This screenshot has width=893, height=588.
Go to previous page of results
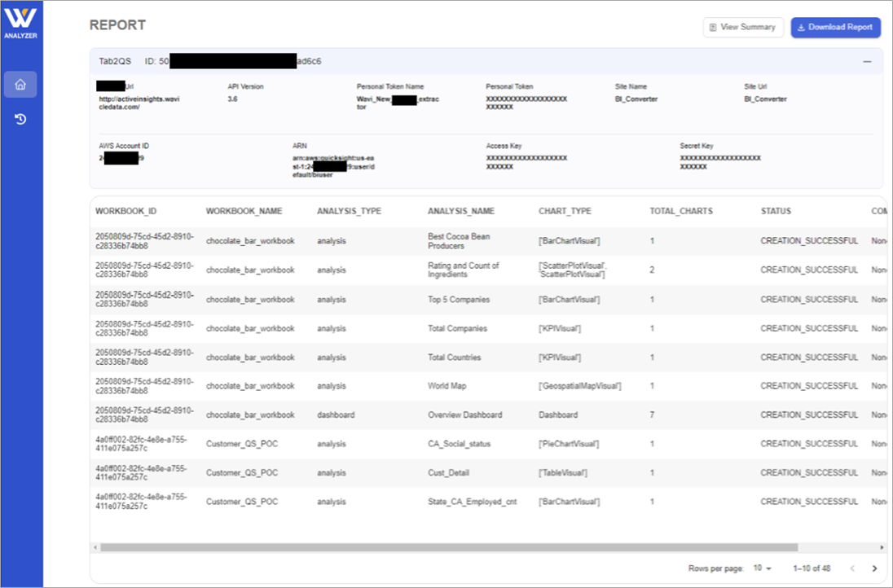tap(852, 568)
